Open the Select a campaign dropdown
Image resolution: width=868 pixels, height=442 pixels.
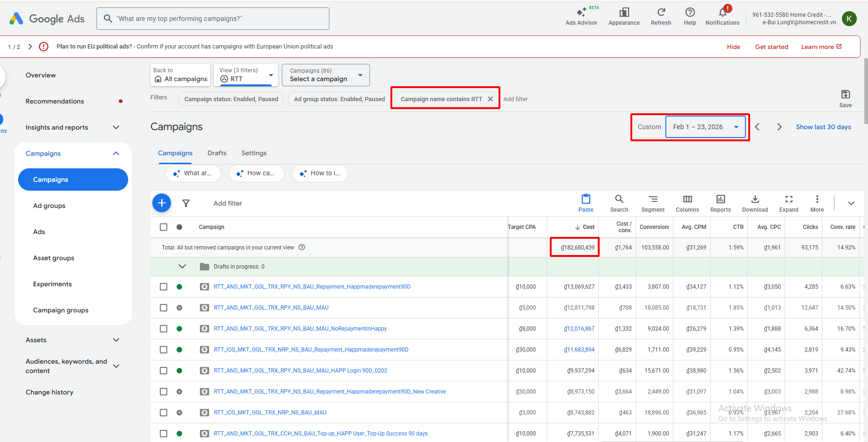point(326,75)
